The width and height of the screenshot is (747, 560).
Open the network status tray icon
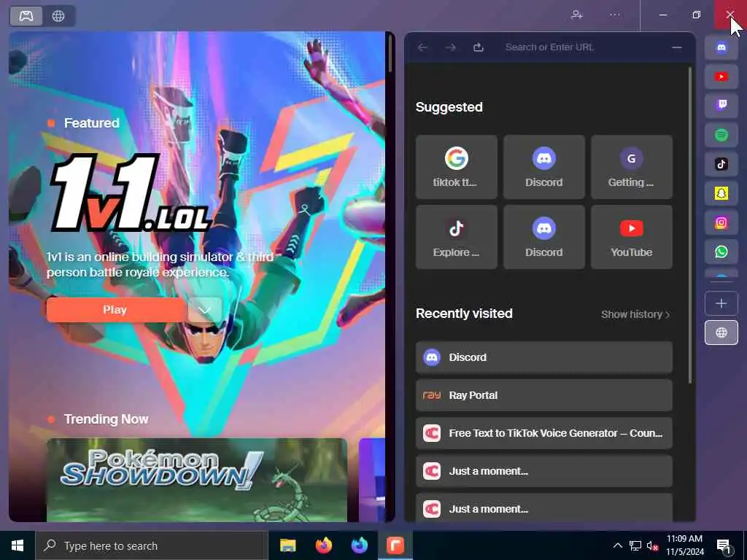tap(635, 545)
